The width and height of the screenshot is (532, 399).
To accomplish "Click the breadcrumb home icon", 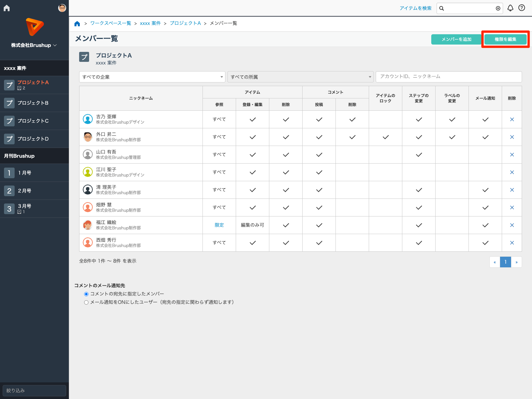I will click(77, 24).
